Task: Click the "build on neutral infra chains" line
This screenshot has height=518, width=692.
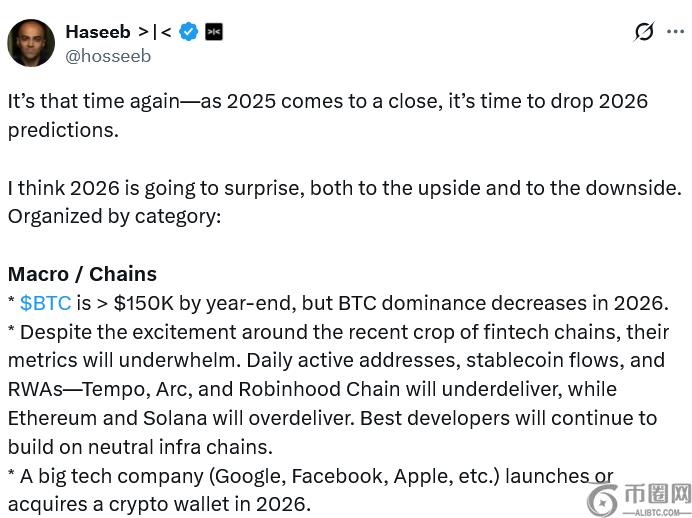Action: click(x=139, y=447)
